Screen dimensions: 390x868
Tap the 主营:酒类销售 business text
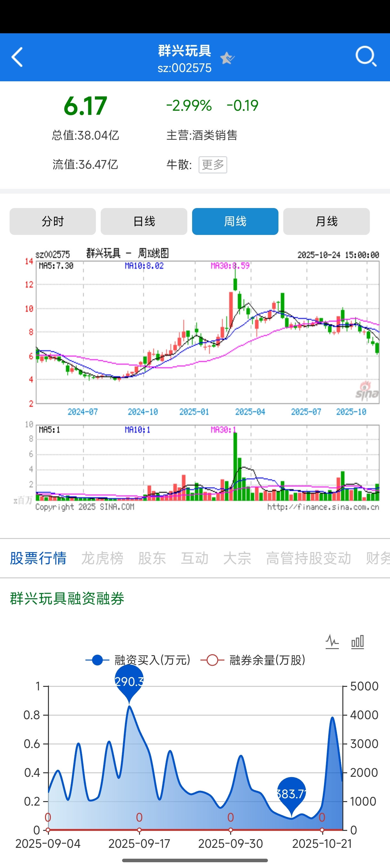pos(202,135)
